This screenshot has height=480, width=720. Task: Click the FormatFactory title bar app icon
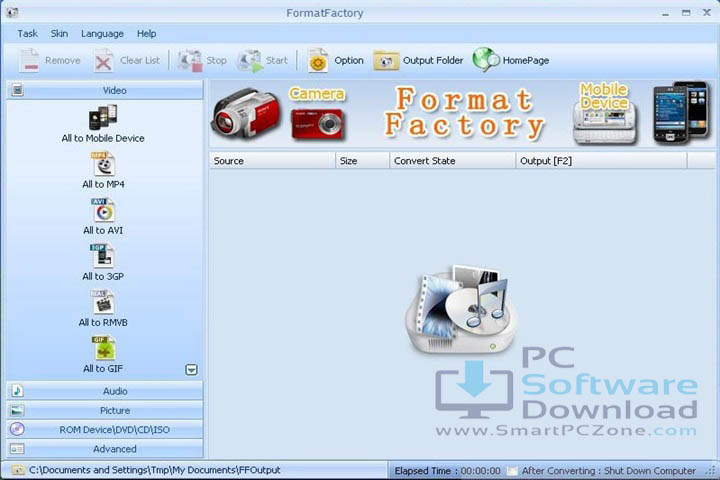coord(12,12)
